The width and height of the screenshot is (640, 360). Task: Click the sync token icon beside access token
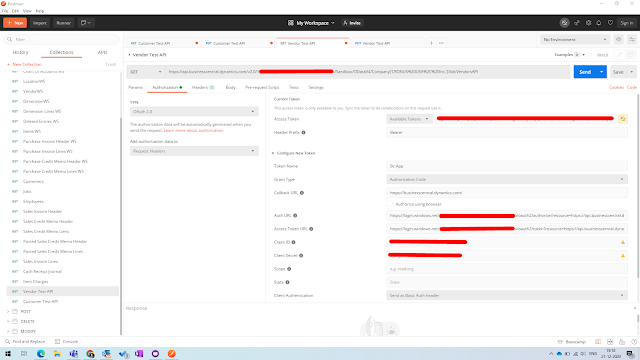pos(623,119)
